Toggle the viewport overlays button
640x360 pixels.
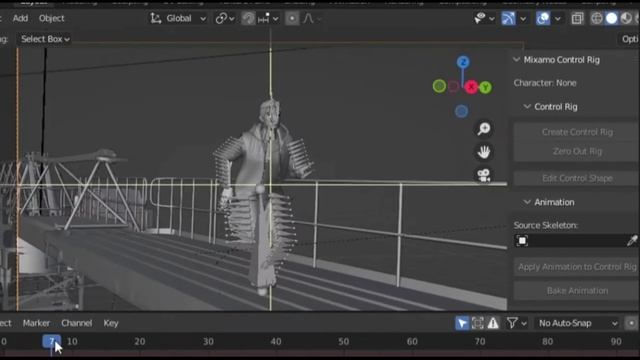543,18
